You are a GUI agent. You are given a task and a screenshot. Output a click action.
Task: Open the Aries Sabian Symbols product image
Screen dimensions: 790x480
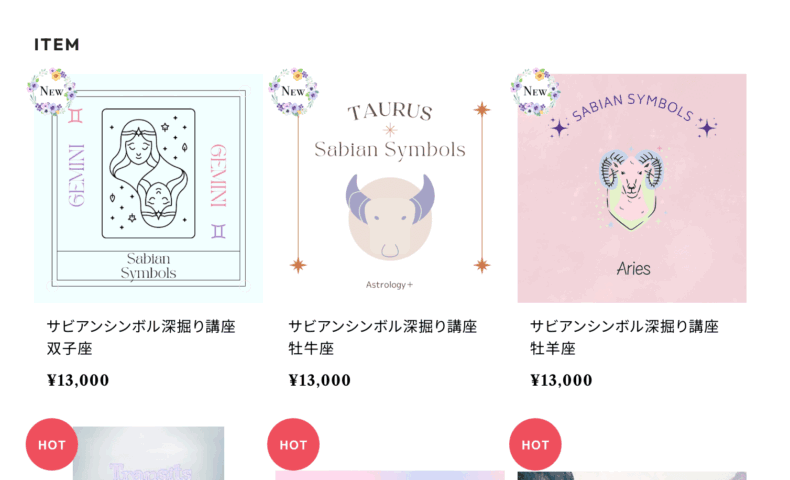coord(632,188)
